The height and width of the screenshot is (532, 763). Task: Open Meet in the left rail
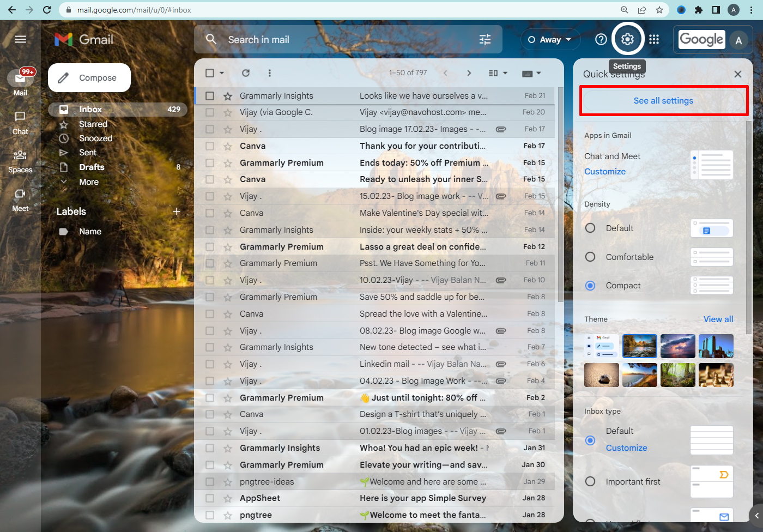tap(20, 200)
